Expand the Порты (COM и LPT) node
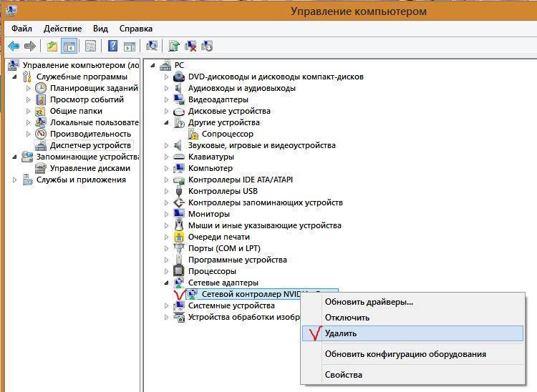Screen dimensions: 537x392 click(166, 248)
